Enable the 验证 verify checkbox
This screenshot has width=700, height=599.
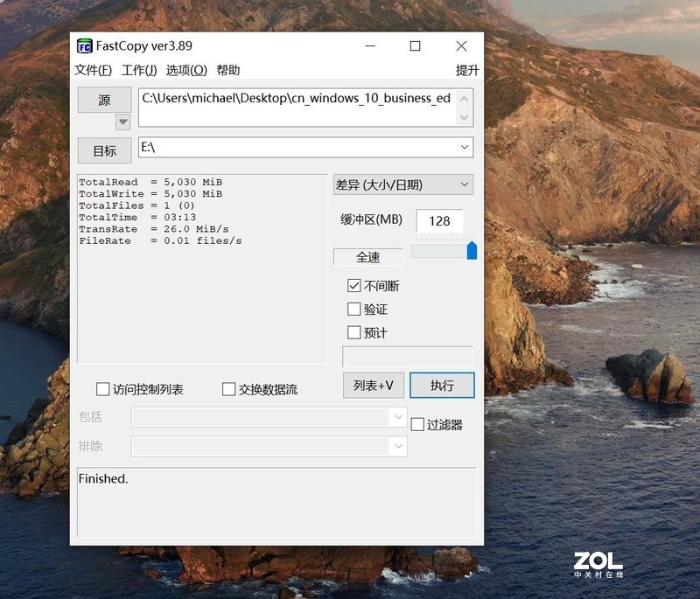(x=354, y=309)
